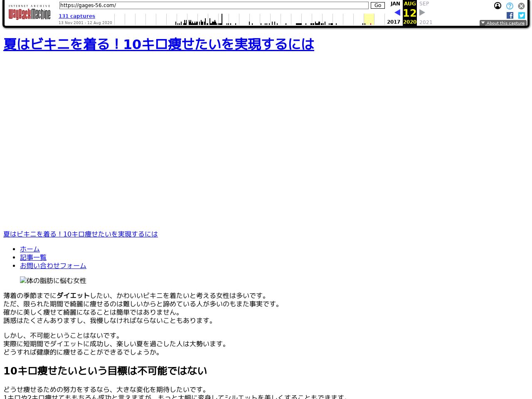Open the 記事一覧 menu link

(33, 257)
